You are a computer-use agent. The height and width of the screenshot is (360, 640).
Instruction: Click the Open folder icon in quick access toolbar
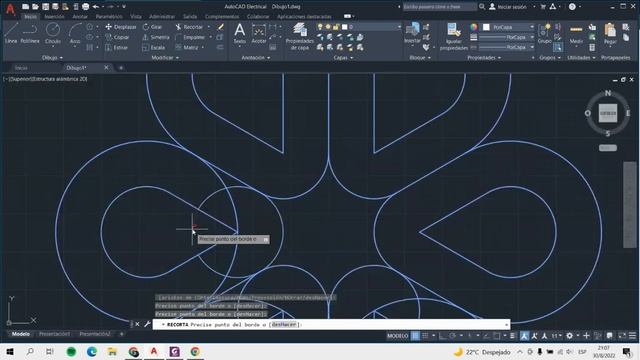(x=36, y=7)
